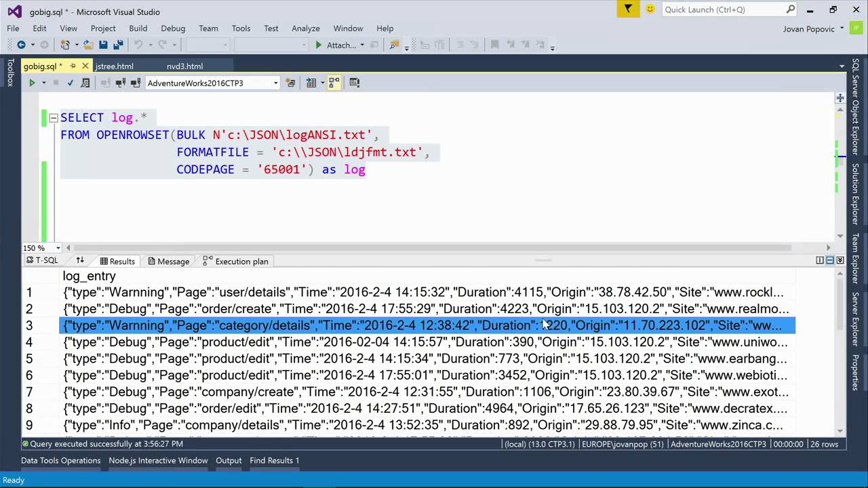868x488 pixels.
Task: Open the Attach... dropdown arrow
Action: coord(362,45)
